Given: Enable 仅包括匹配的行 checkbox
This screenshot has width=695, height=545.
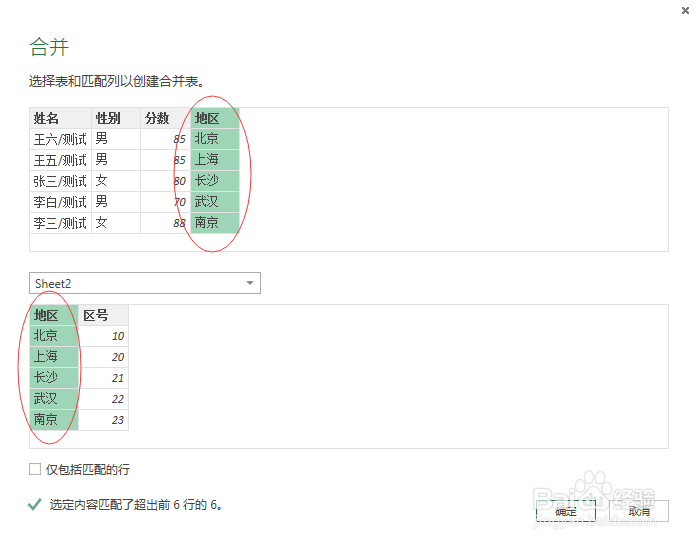Looking at the screenshot, I should point(35,469).
